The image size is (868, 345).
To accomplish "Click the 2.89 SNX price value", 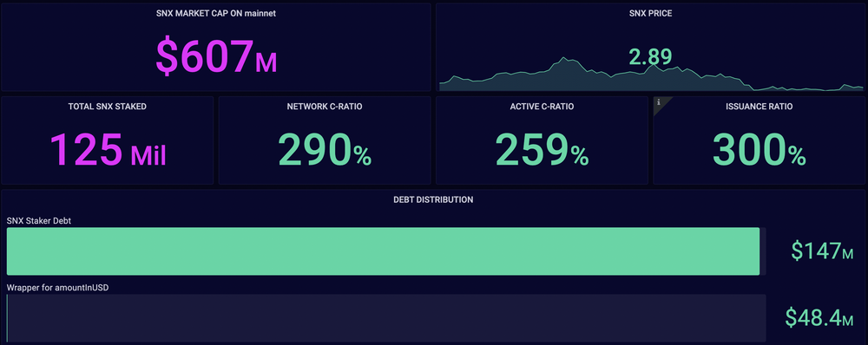I will click(x=650, y=57).
